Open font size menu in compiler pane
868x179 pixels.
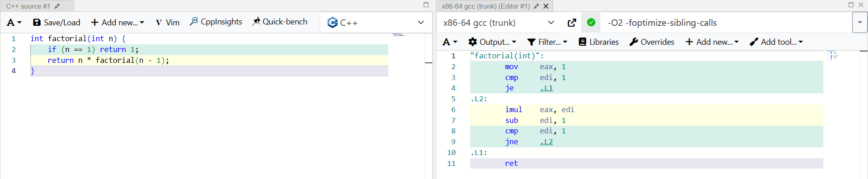(x=450, y=42)
